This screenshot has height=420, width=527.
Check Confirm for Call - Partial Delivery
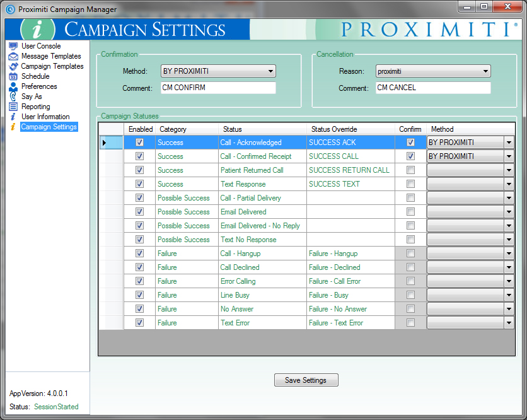coord(410,198)
